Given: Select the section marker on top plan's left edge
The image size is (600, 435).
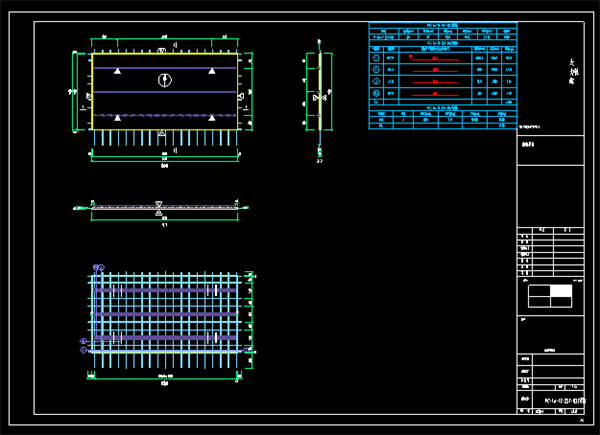Looking at the screenshot, I should coord(89,96).
